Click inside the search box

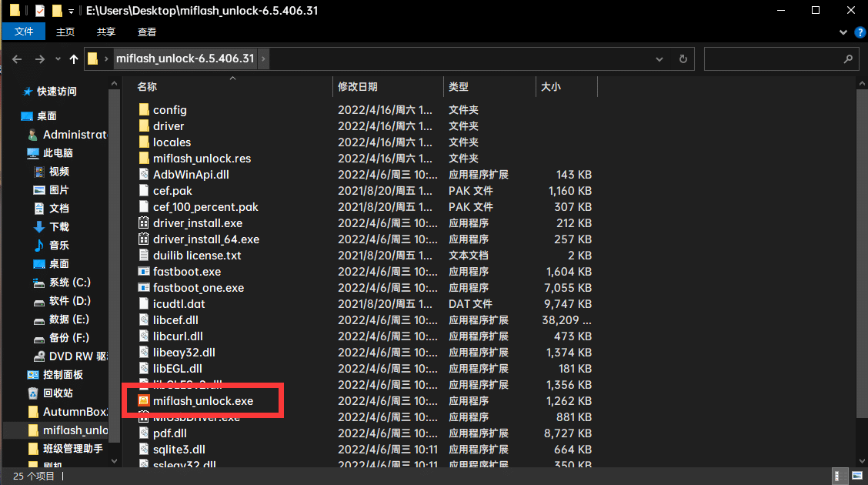coord(770,59)
